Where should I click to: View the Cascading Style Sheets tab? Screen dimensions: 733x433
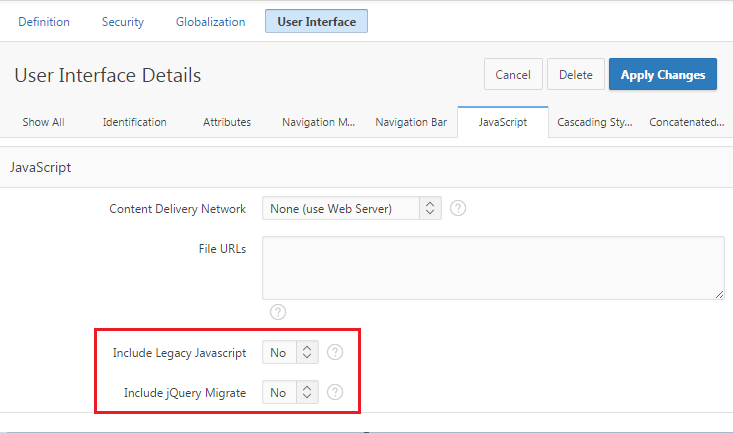pos(594,122)
